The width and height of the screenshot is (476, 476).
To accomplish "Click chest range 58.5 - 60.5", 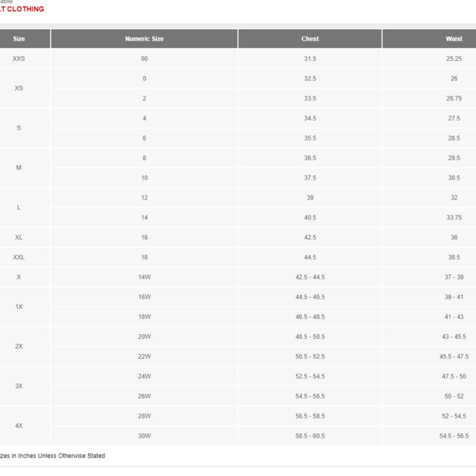I will coord(310,436).
